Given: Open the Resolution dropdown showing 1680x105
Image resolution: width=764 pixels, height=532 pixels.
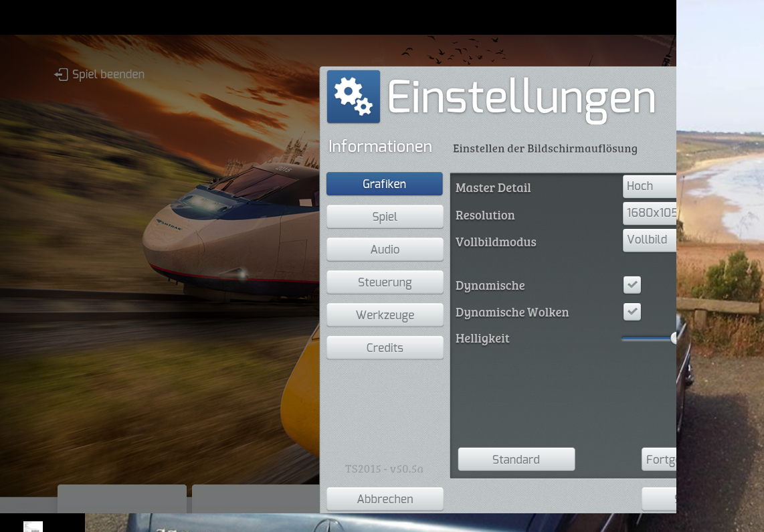Looking at the screenshot, I should coord(650,213).
